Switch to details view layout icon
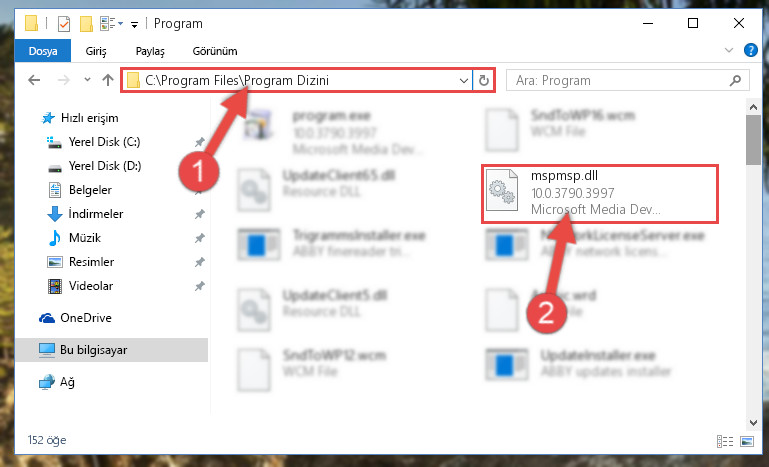The height and width of the screenshot is (467, 769). (725, 441)
